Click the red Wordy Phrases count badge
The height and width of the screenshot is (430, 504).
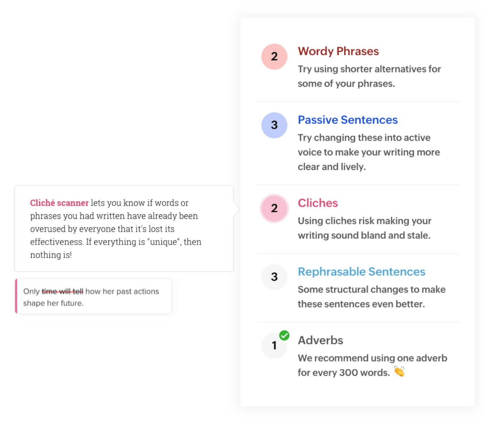pos(274,56)
